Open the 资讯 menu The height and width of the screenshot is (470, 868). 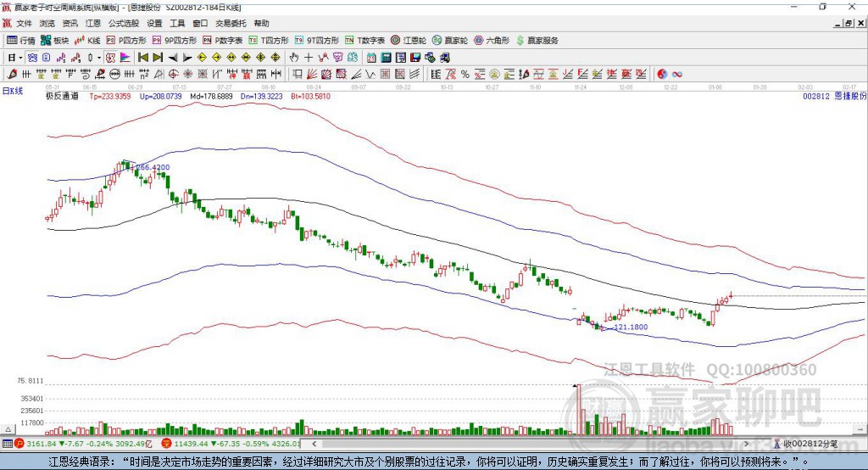(70, 23)
